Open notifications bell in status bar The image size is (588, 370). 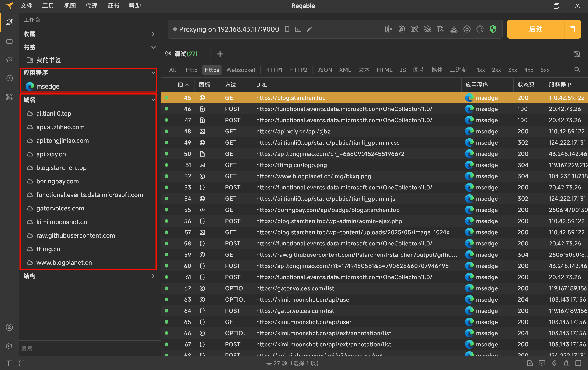click(566, 363)
